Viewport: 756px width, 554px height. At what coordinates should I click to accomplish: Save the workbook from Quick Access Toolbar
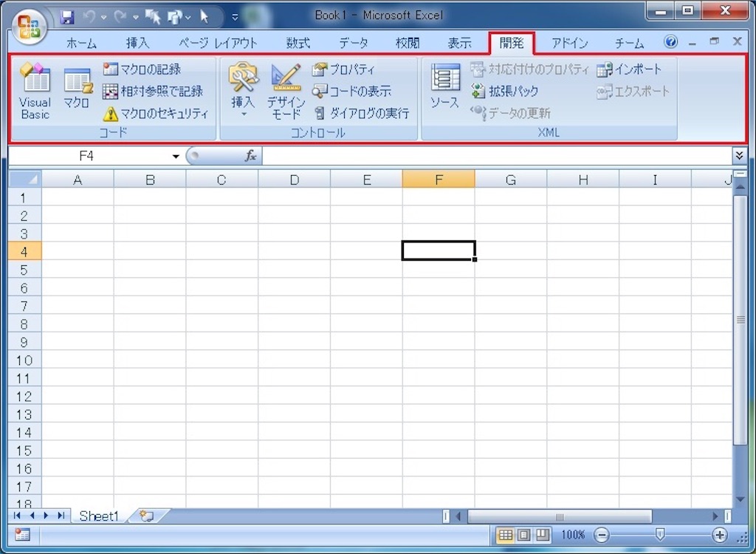pos(67,18)
